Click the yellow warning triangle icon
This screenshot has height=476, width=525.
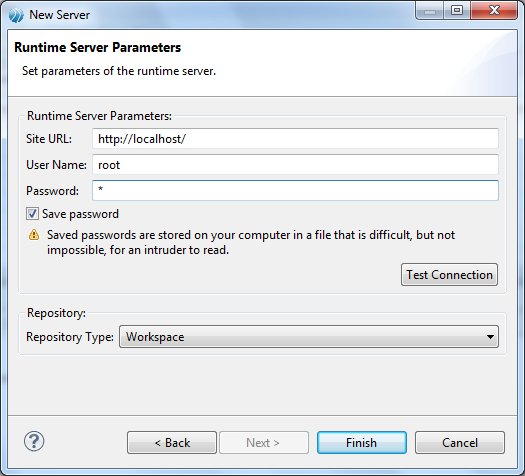34,235
